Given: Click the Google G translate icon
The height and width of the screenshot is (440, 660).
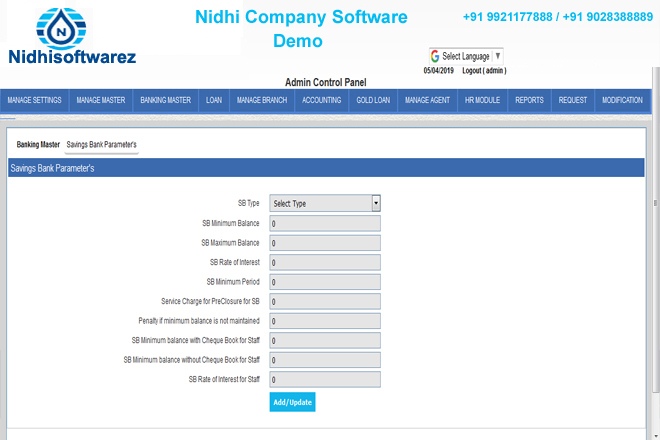Looking at the screenshot, I should pos(435,56).
